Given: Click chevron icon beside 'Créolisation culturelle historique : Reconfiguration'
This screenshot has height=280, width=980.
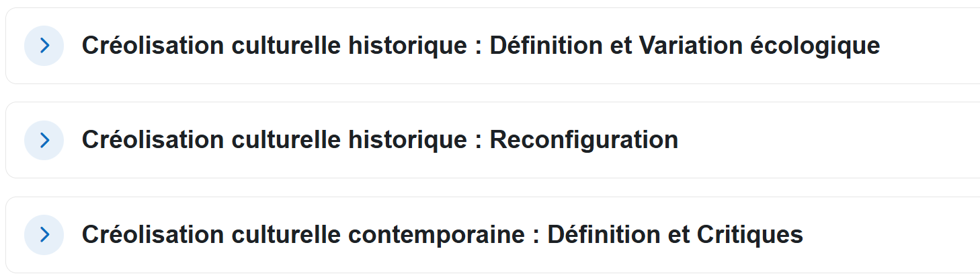Looking at the screenshot, I should click(x=44, y=140).
